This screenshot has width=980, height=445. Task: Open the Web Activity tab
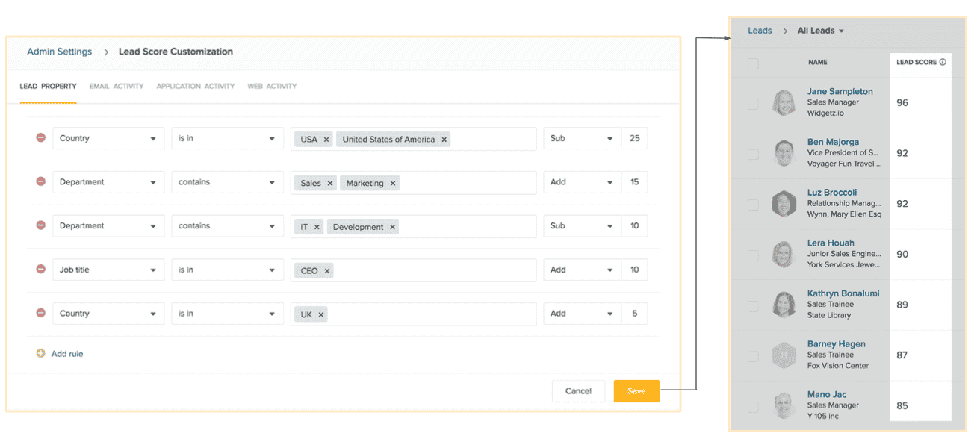point(272,87)
